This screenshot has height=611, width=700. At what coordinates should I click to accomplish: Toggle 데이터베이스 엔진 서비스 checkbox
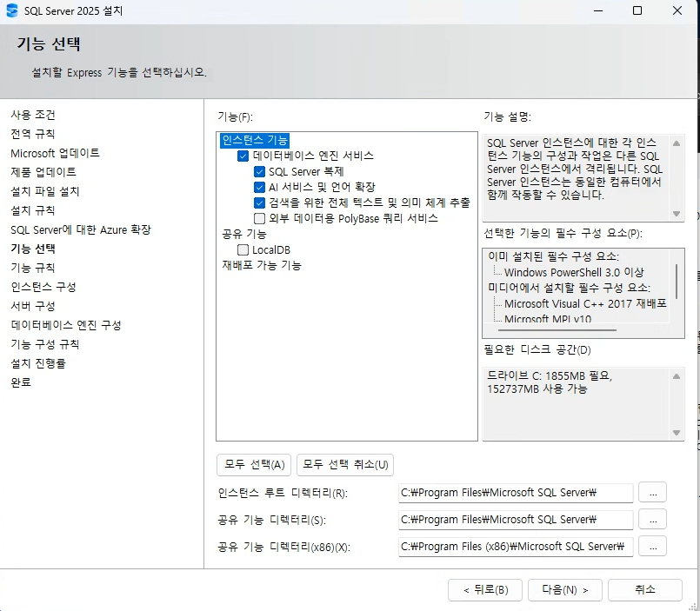pos(243,156)
